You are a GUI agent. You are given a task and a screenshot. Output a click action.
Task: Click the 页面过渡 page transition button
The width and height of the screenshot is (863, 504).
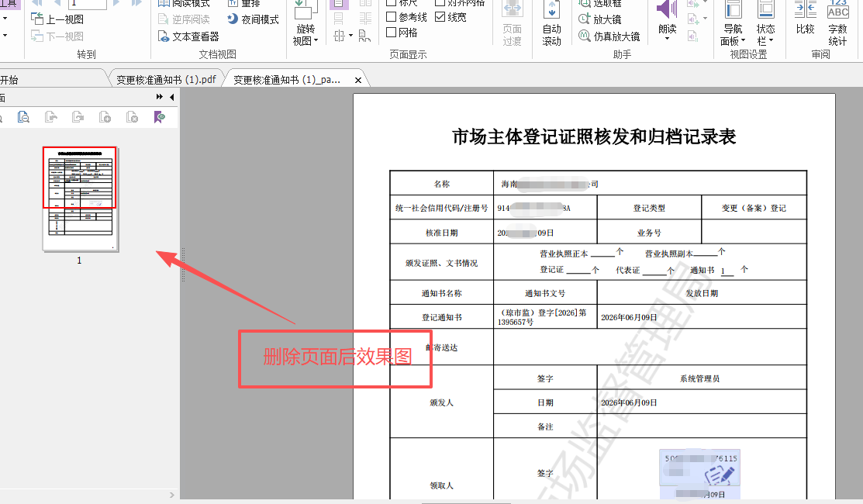click(x=512, y=24)
